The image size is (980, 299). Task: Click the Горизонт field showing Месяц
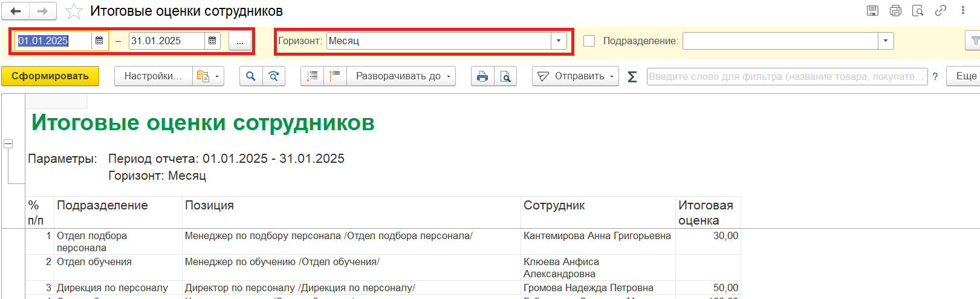coord(438,41)
